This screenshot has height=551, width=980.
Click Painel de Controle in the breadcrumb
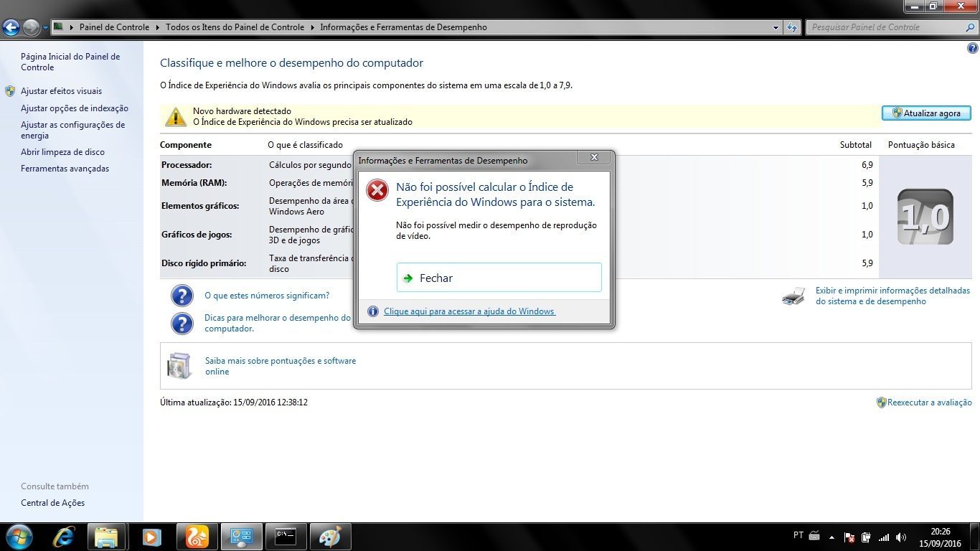coord(114,27)
